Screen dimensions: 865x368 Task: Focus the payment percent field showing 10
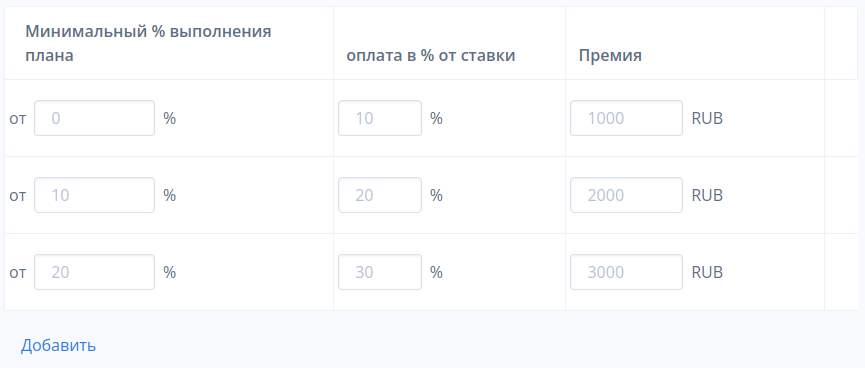click(x=380, y=118)
